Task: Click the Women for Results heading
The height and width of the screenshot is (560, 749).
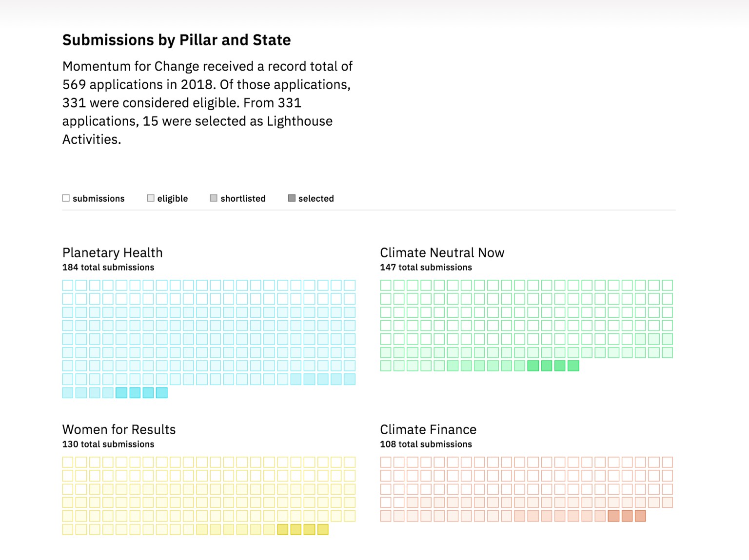Action: point(119,429)
